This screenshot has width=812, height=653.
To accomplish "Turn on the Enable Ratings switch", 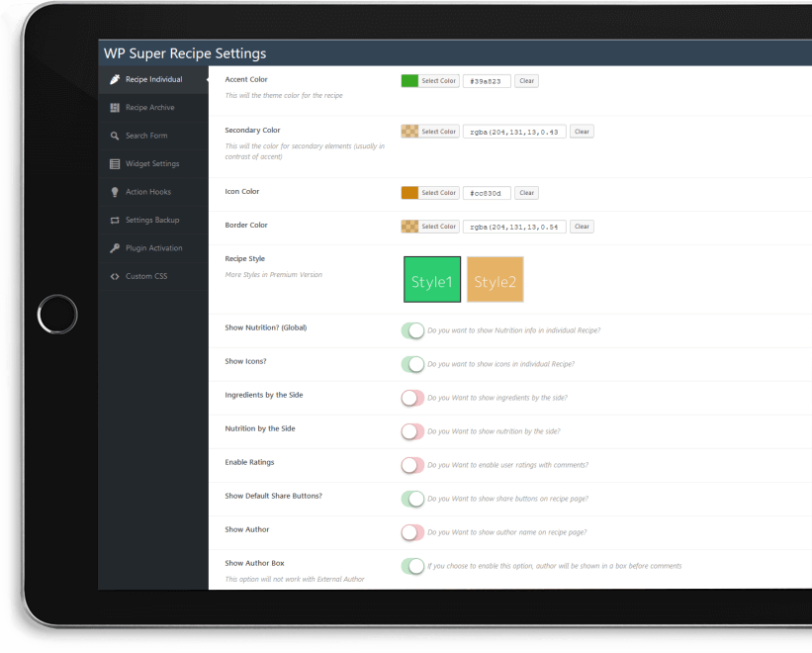I will [x=412, y=465].
